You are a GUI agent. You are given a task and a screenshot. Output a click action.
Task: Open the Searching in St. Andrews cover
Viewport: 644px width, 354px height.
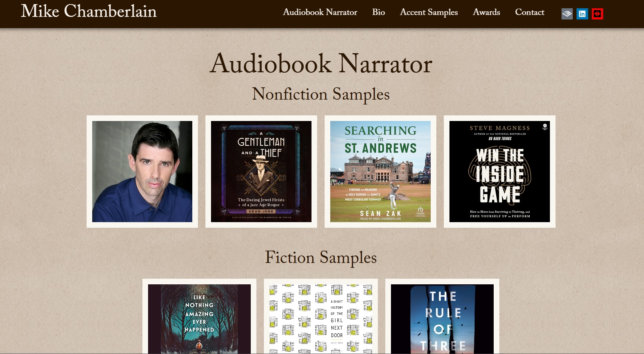click(380, 172)
